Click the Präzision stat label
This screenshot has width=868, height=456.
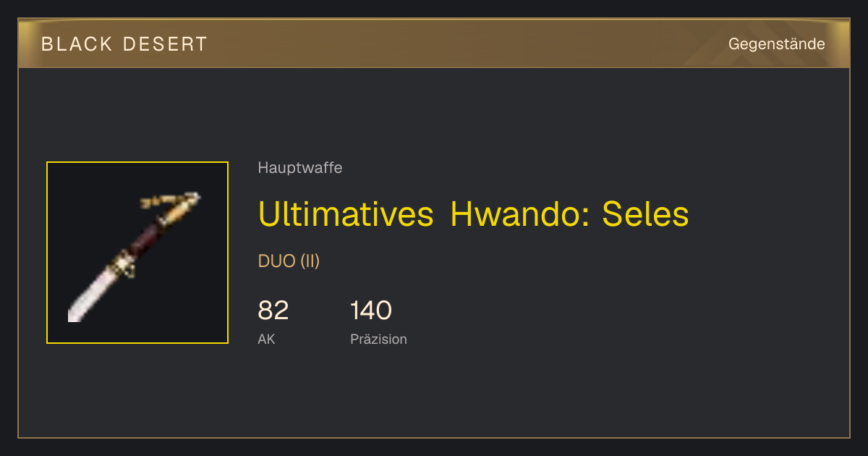378,339
